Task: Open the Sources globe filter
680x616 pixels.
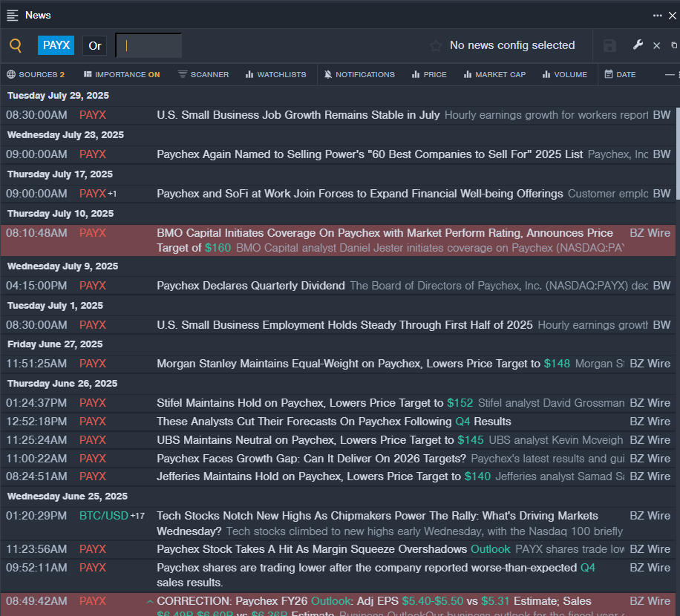Action: 36,74
